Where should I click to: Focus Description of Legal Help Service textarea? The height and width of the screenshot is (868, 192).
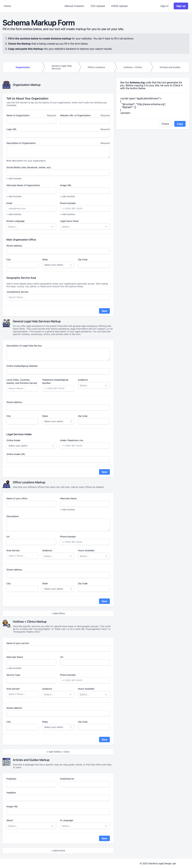coord(58,354)
